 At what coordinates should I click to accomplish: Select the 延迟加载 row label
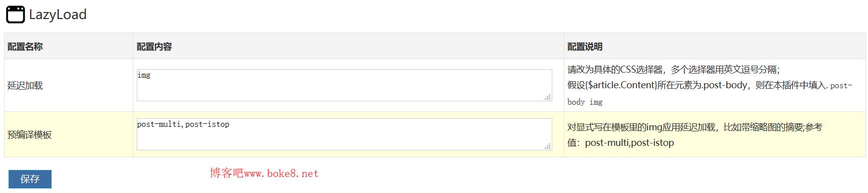point(25,85)
